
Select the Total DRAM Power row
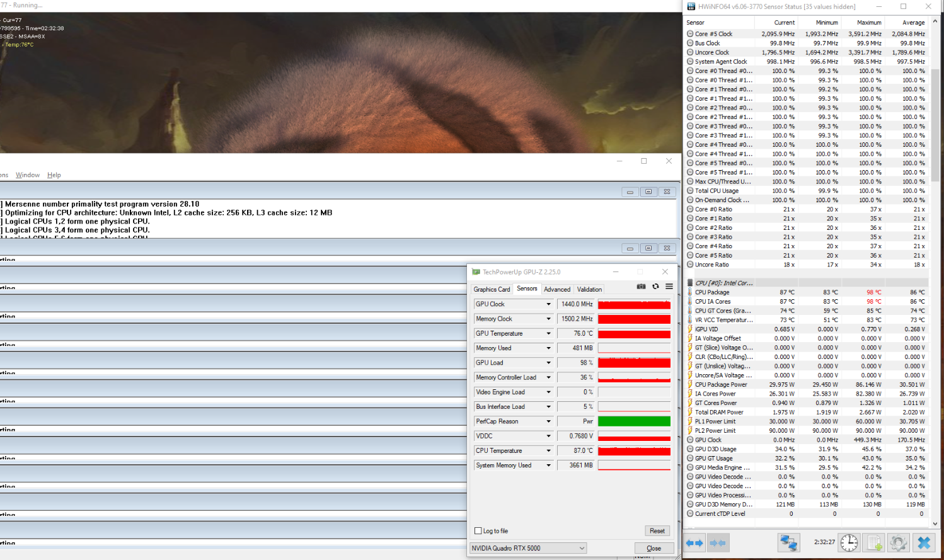click(x=807, y=412)
